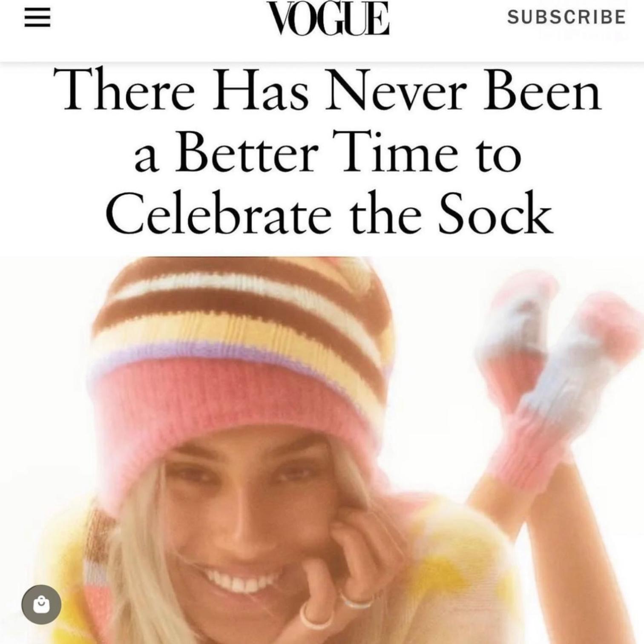Click the SUBSCRIBE link
The width and height of the screenshot is (644, 644).
pyautogui.click(x=566, y=17)
